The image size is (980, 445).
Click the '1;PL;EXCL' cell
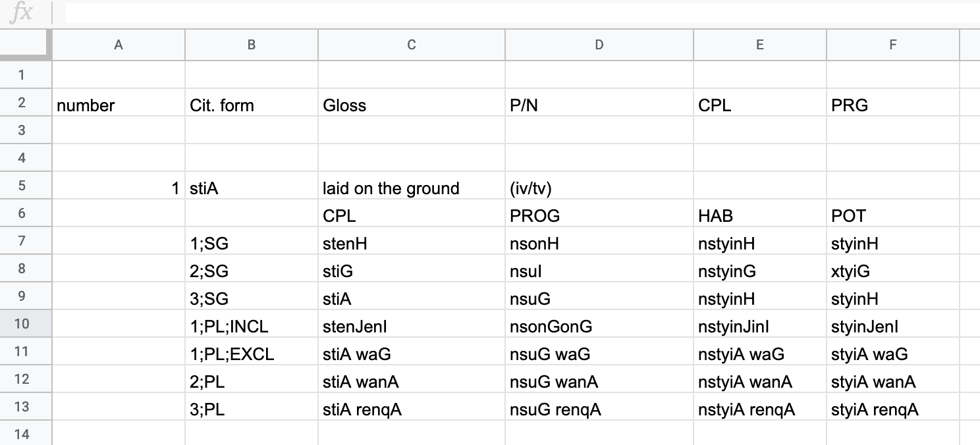(x=252, y=354)
